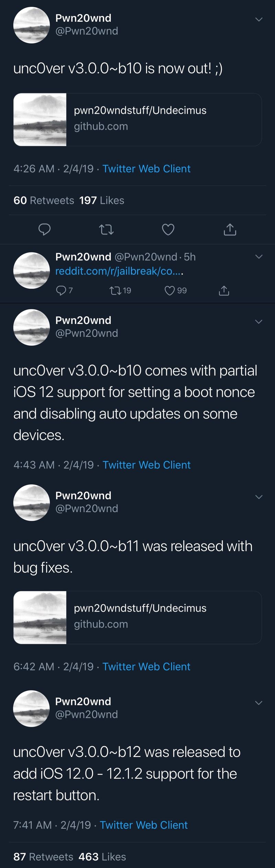
Task: Open options chevron on the b12 restart button tweet
Action: [259, 703]
